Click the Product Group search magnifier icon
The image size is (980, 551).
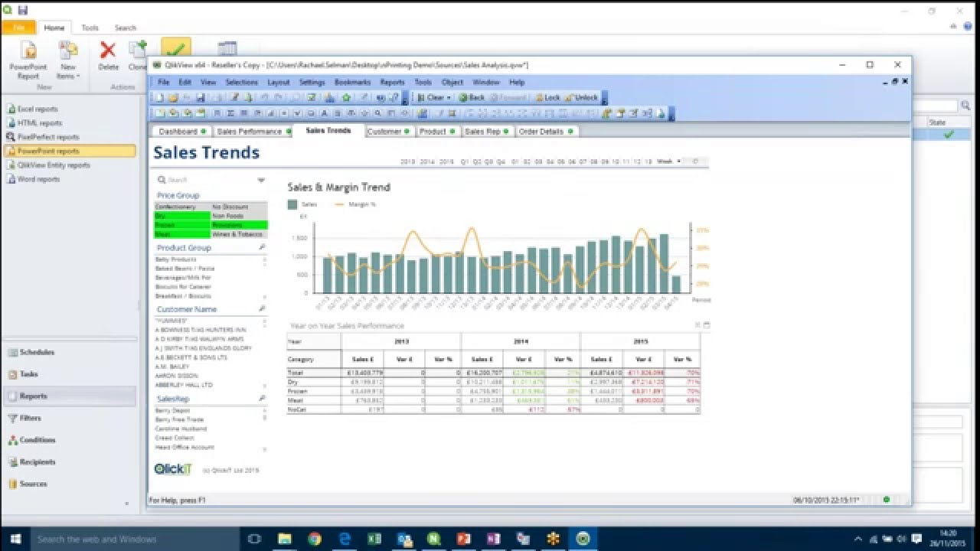pos(262,247)
